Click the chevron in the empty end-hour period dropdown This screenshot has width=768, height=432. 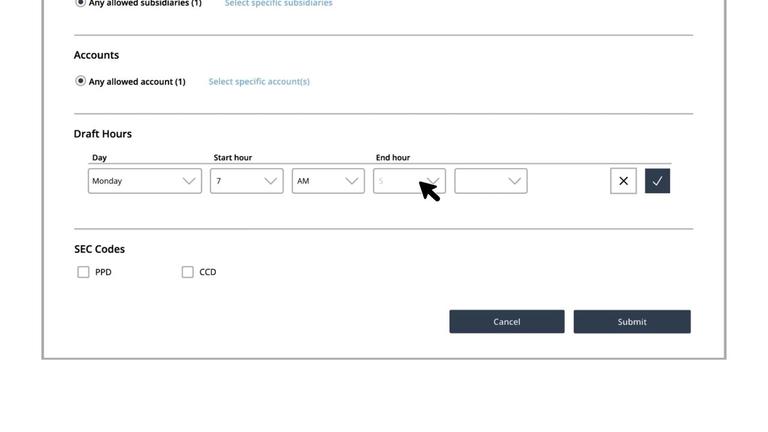(x=514, y=181)
